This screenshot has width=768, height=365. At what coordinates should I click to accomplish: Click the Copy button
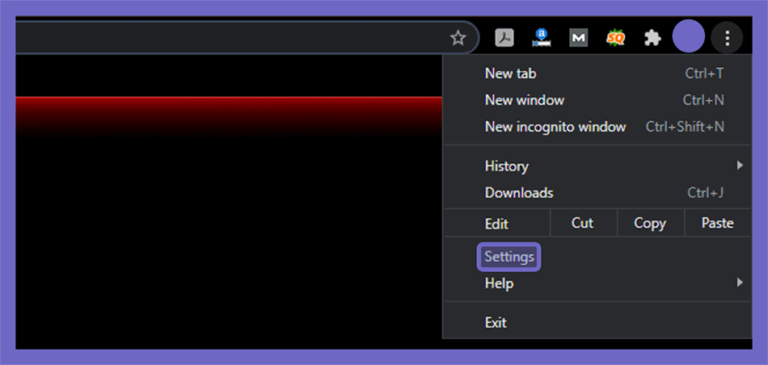[650, 223]
